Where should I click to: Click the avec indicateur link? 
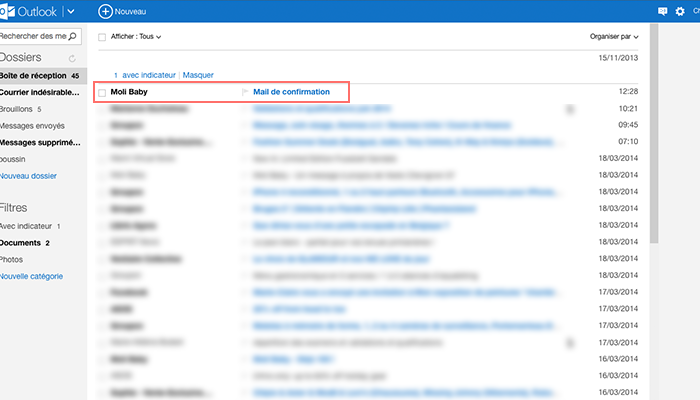click(x=149, y=75)
